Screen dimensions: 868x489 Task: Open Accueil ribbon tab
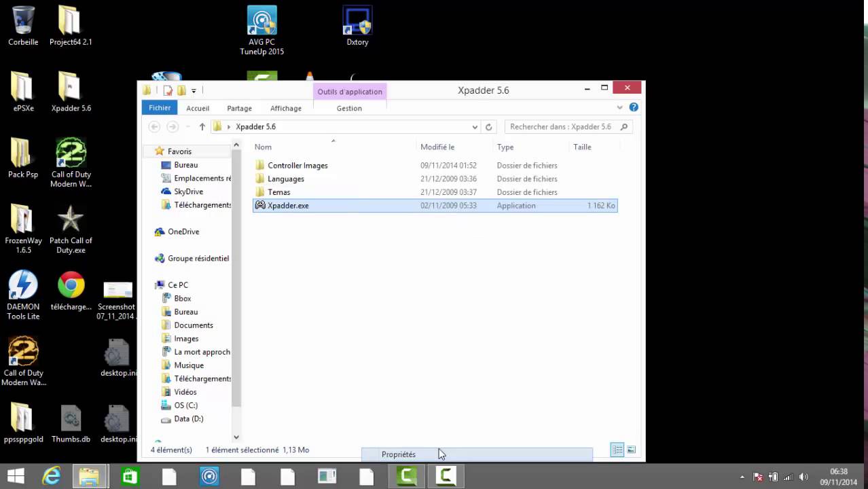[198, 108]
